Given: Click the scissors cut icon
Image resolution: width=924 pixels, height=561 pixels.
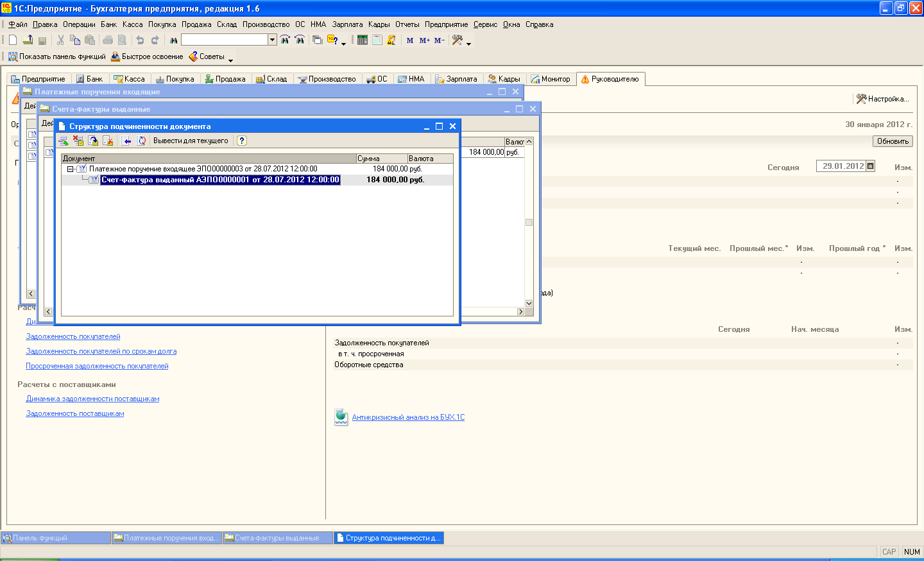Looking at the screenshot, I should (x=60, y=40).
